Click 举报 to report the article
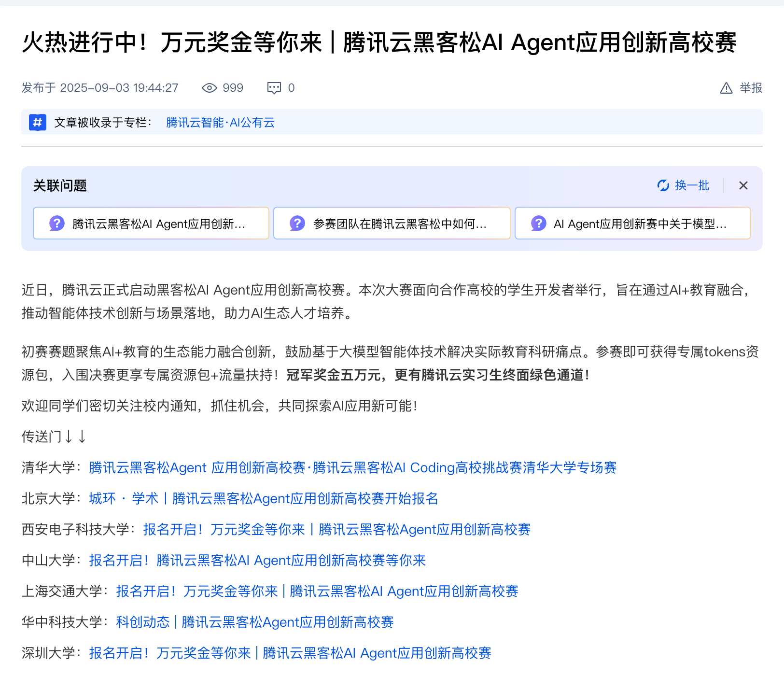 point(751,88)
